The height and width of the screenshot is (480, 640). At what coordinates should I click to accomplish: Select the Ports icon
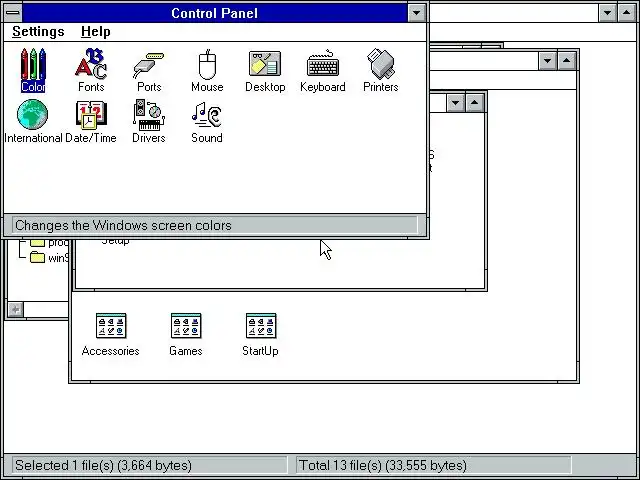click(x=149, y=70)
